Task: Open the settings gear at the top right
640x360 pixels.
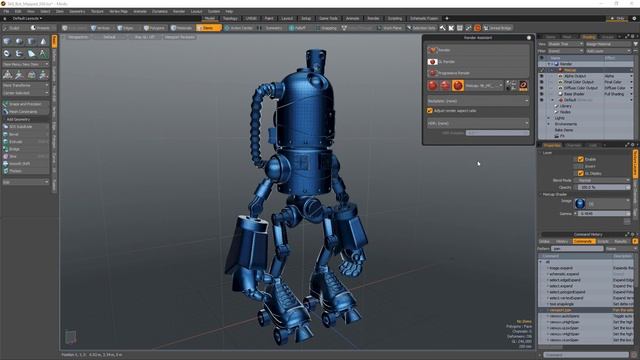Action: coord(635,18)
